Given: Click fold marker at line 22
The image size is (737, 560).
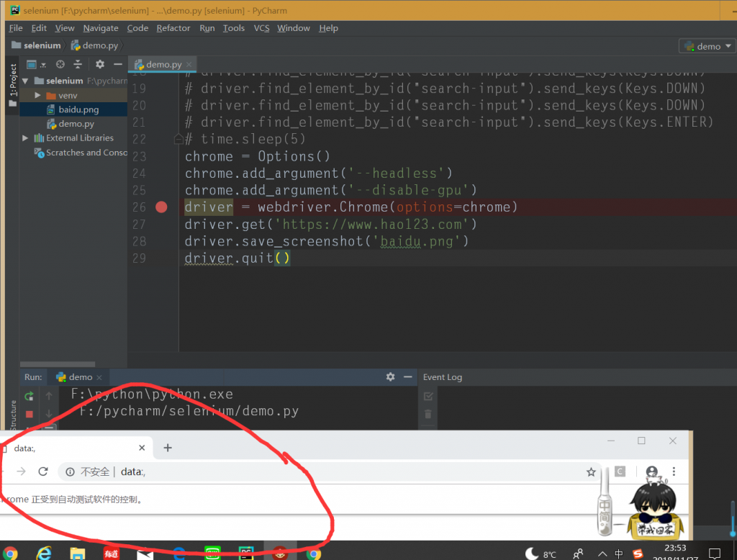Looking at the screenshot, I should coord(178,139).
